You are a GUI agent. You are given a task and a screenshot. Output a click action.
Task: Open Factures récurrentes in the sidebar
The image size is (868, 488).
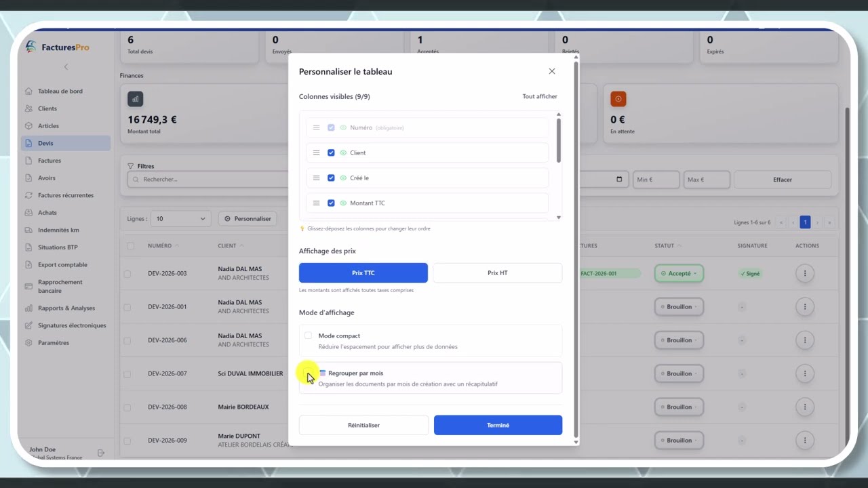65,195
